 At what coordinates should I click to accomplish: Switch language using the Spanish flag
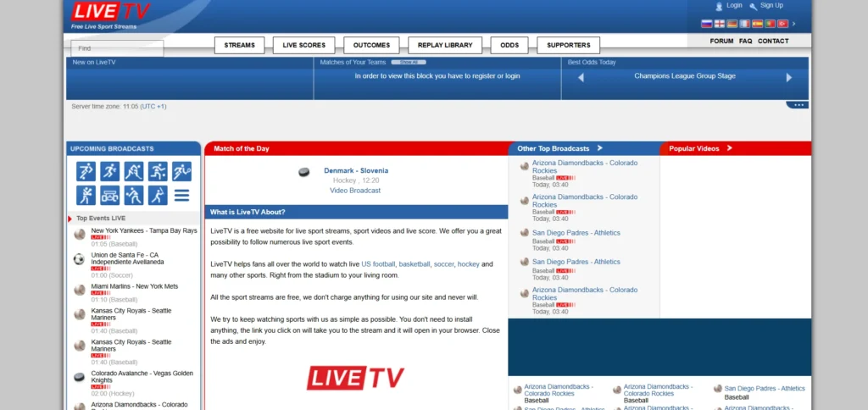(757, 24)
